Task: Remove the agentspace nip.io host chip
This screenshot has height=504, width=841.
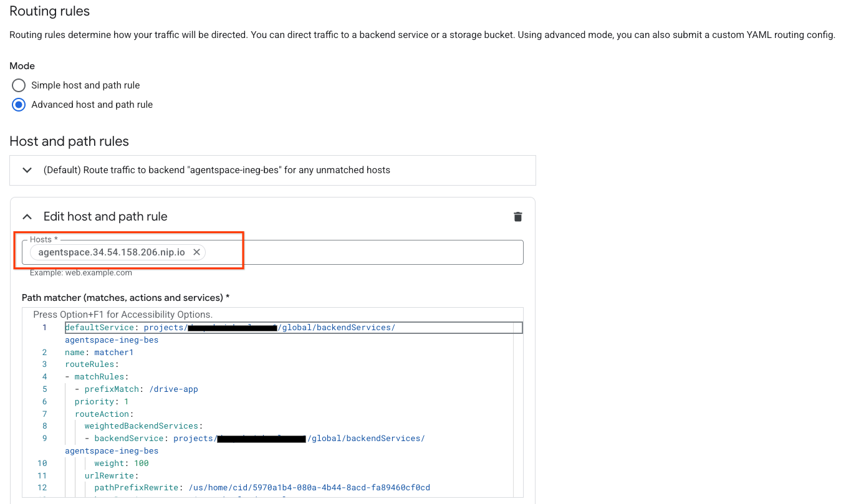Action: (196, 252)
